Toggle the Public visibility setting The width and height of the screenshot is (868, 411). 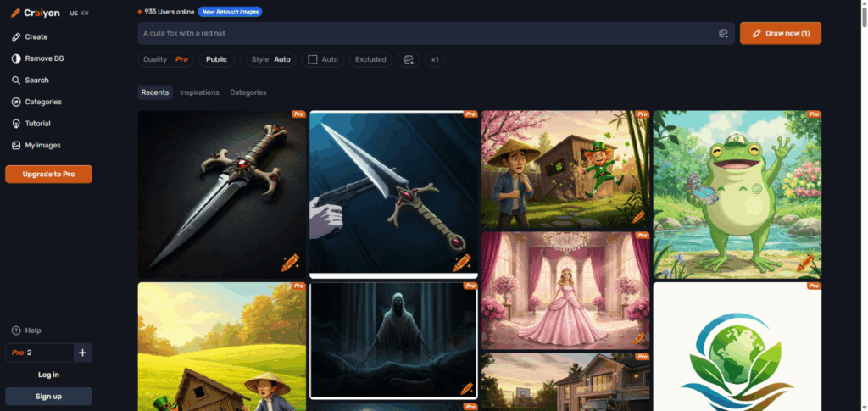[x=216, y=59]
